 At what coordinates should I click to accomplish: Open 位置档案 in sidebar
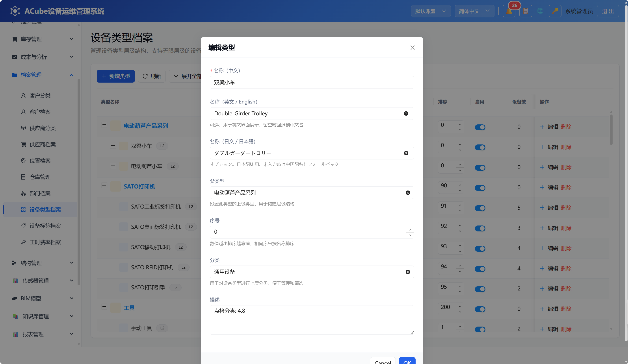pos(40,161)
